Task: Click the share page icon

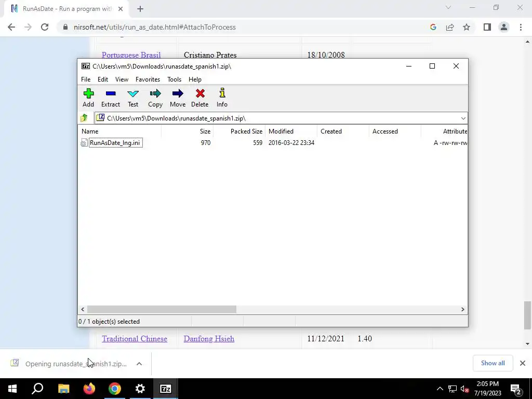Action: pos(450,27)
